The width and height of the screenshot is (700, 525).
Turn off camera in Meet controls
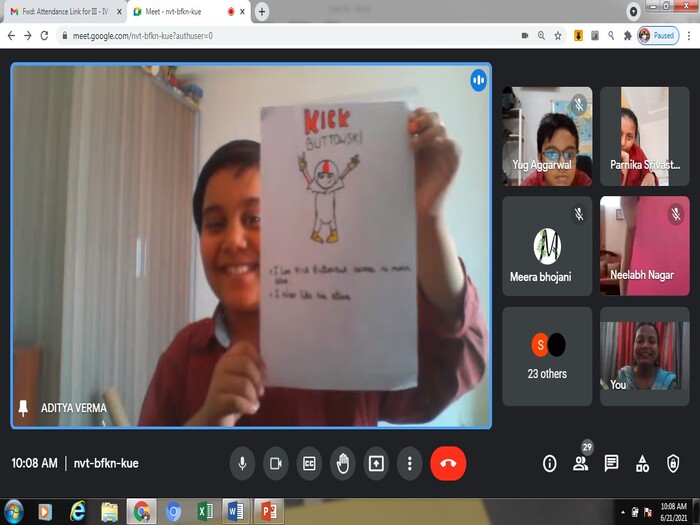pyautogui.click(x=276, y=463)
